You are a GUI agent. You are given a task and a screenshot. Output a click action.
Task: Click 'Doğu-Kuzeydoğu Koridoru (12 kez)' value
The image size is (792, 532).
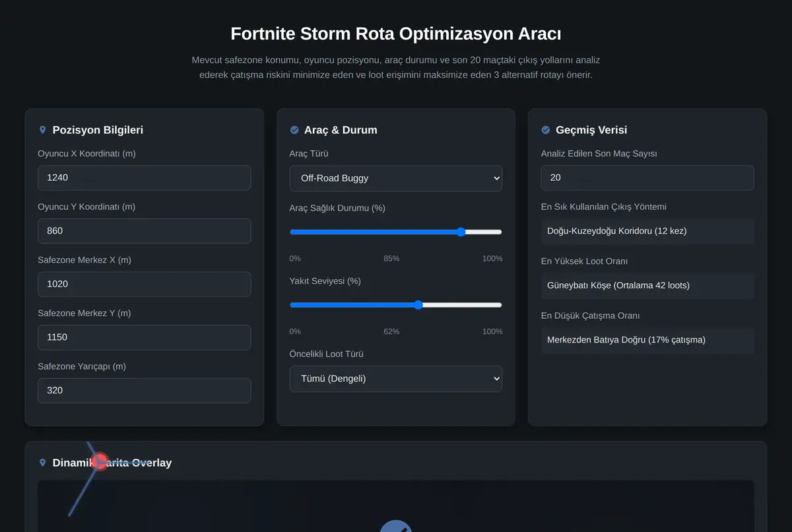point(647,231)
